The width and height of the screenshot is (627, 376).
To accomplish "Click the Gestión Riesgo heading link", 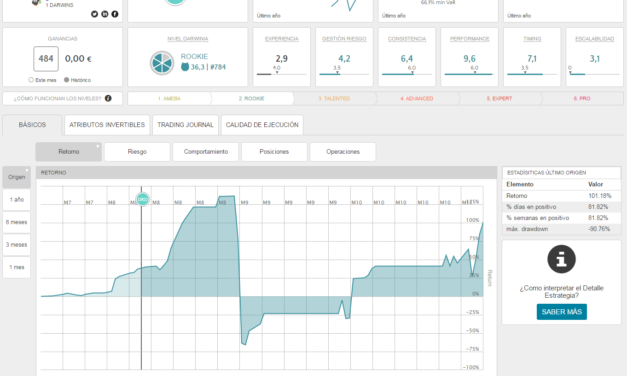I will click(x=344, y=39).
